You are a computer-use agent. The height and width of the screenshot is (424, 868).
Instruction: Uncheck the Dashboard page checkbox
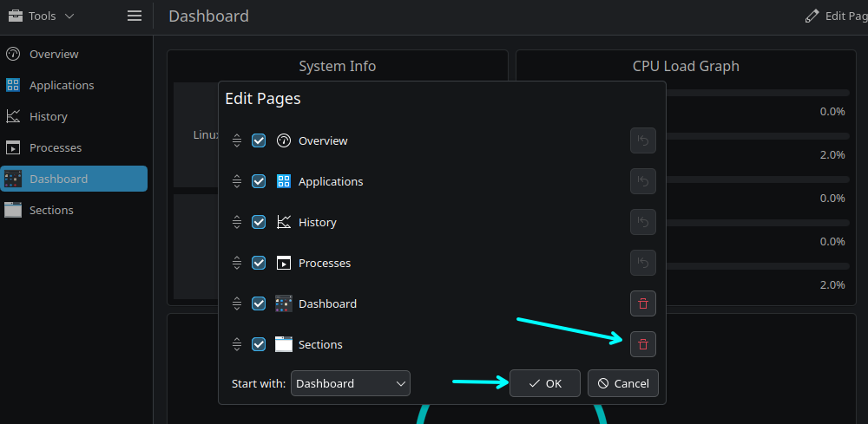coord(259,303)
